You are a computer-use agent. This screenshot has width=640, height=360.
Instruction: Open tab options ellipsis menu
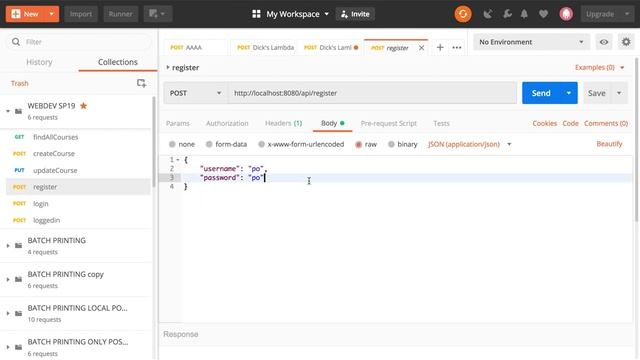[457, 47]
